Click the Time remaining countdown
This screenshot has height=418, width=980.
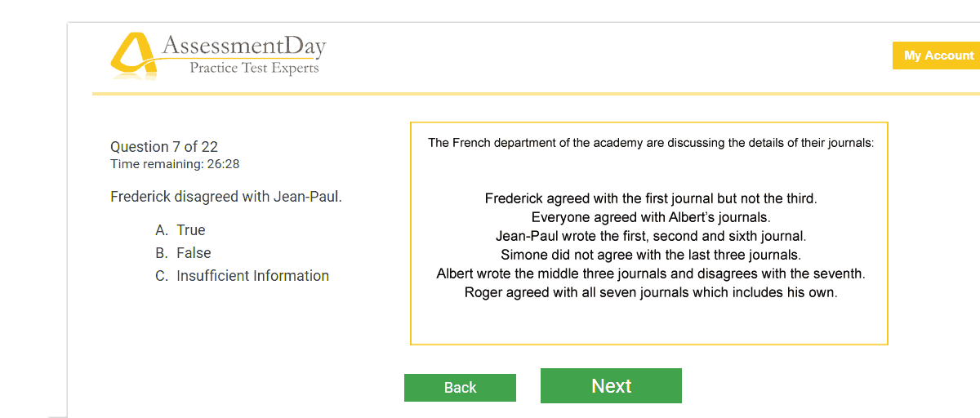(x=175, y=164)
